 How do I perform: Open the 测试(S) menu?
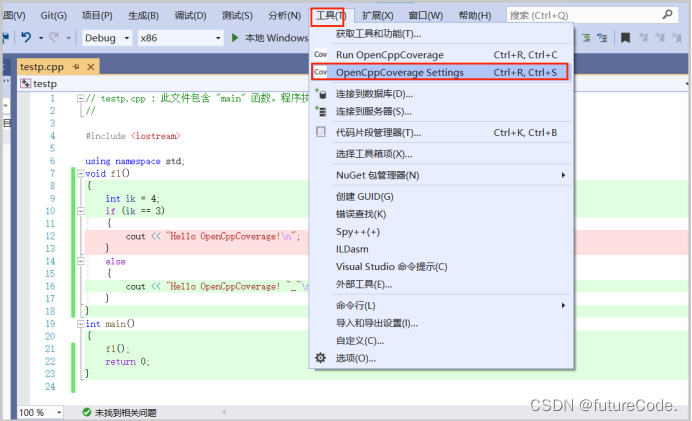tap(237, 16)
